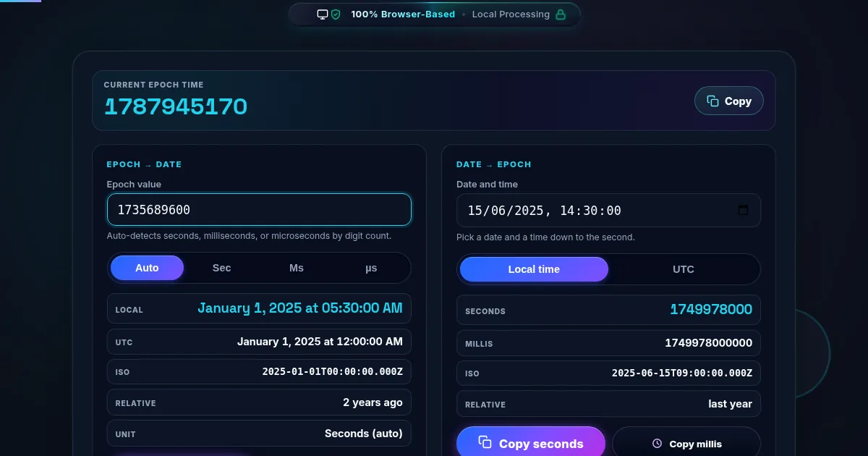Viewport: 868px width, 456px height.
Task: Click the '100% Browser-Based' label
Action: pos(403,14)
